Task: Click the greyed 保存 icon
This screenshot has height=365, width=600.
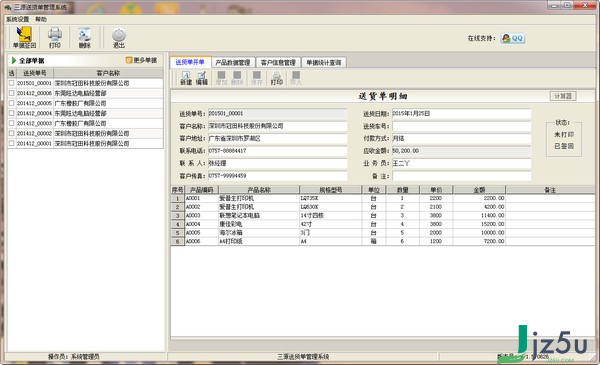Action: [257, 78]
